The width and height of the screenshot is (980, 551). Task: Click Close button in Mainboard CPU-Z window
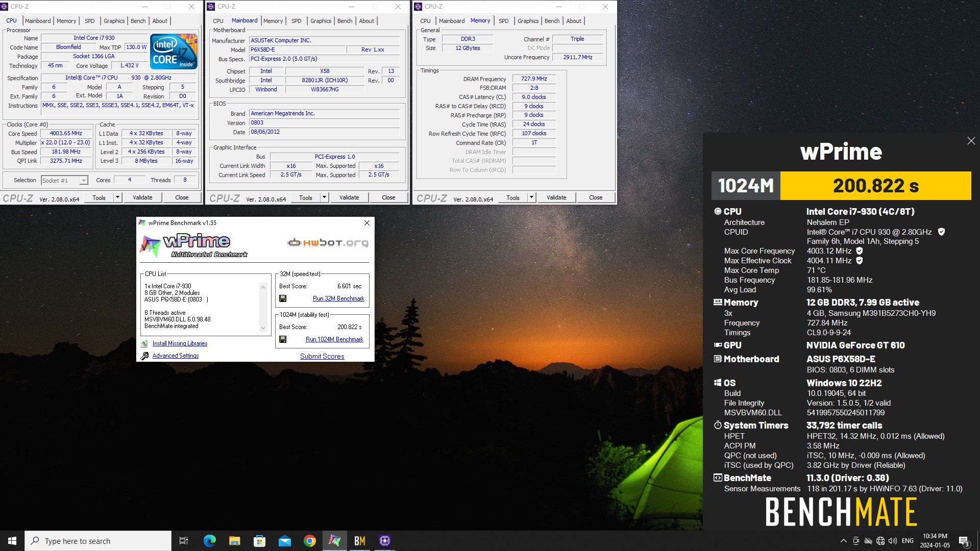click(388, 197)
